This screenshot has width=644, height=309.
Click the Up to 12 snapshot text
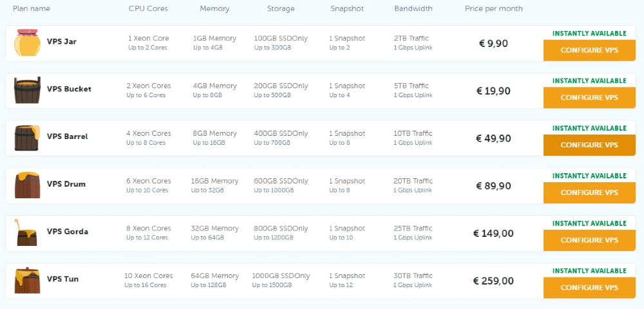(x=341, y=285)
